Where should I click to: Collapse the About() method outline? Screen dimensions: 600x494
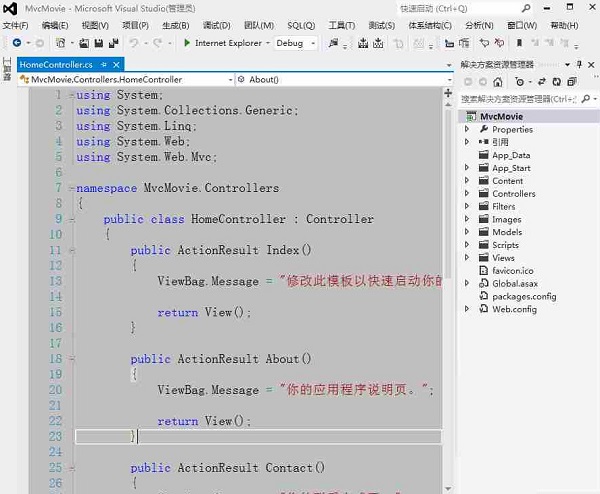point(72,359)
